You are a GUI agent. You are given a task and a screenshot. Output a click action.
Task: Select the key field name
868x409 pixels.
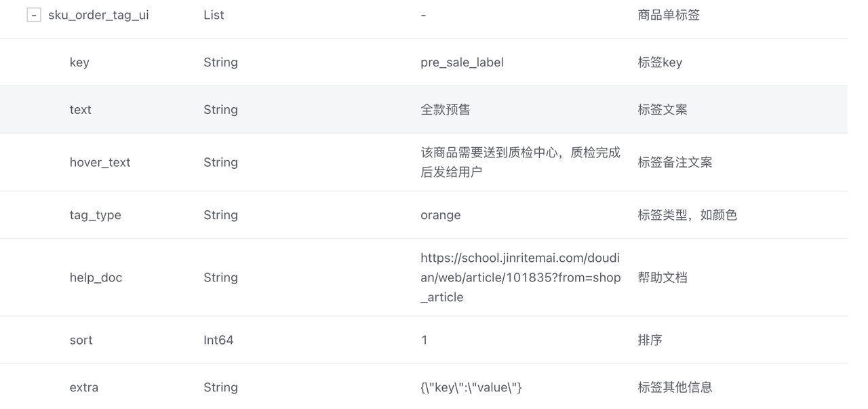click(79, 62)
